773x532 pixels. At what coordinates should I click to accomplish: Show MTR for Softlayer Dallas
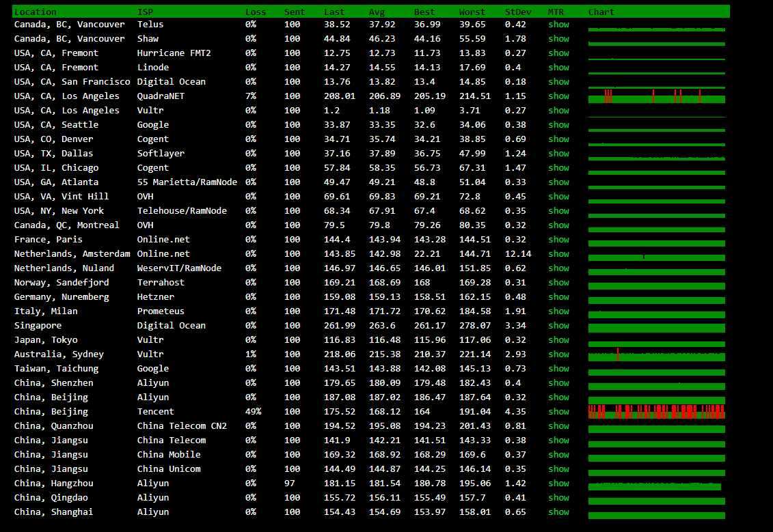point(558,153)
